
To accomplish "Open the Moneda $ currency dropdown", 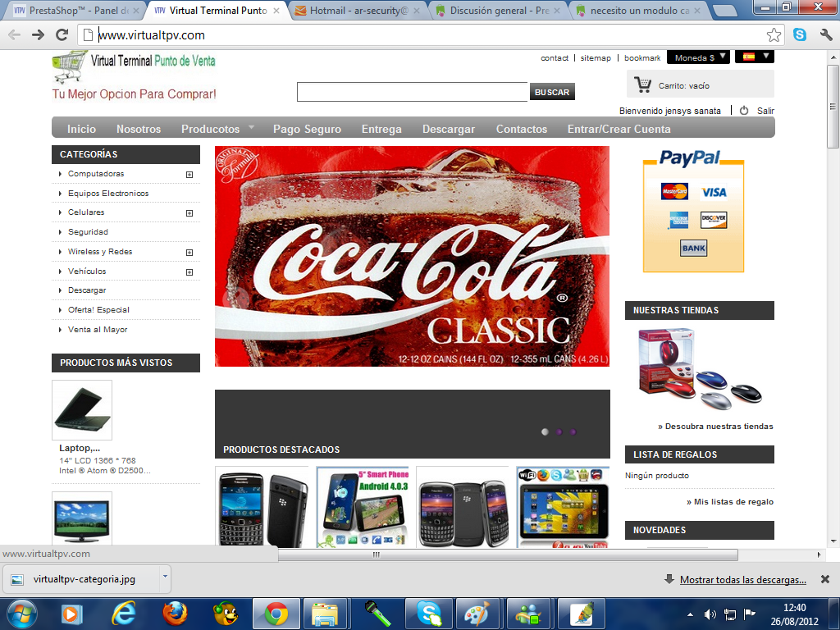I will [x=698, y=57].
